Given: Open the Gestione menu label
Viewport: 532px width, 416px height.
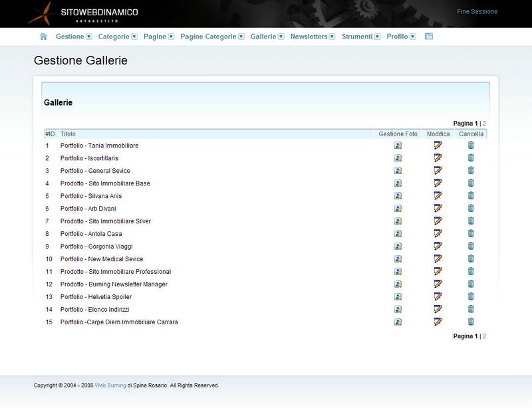Looking at the screenshot, I should (70, 37).
